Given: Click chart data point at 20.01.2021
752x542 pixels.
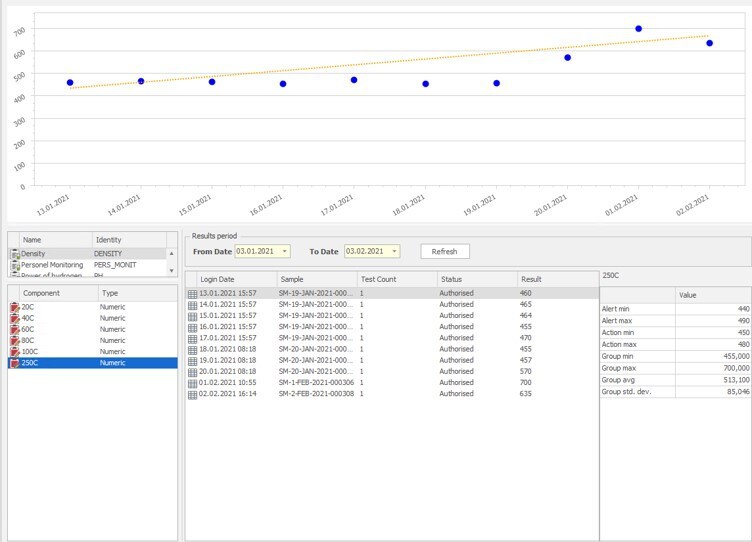Looking at the screenshot, I should pos(567,58).
